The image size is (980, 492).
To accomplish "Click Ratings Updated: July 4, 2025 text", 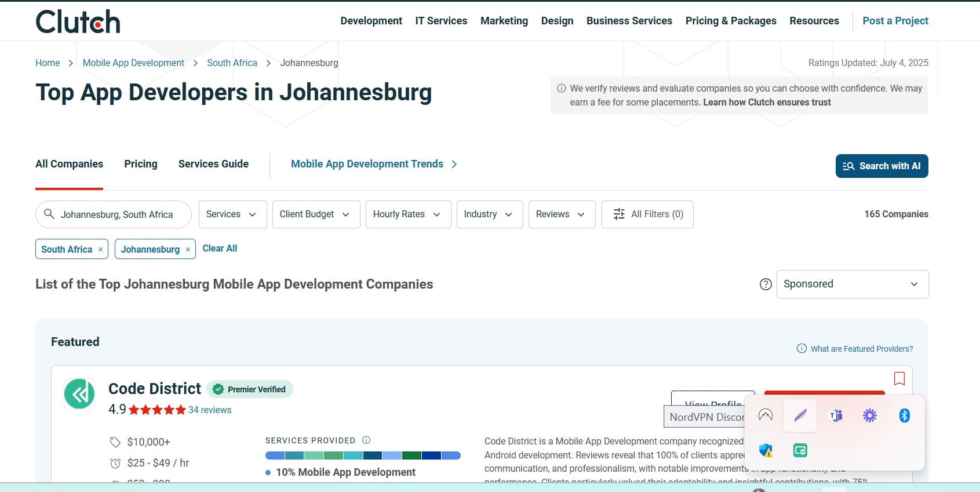I will click(x=868, y=63).
